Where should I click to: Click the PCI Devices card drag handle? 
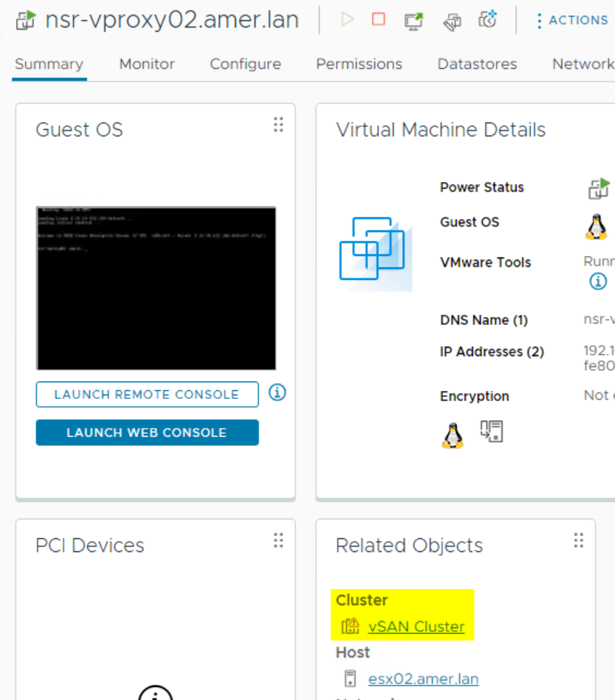click(x=278, y=540)
